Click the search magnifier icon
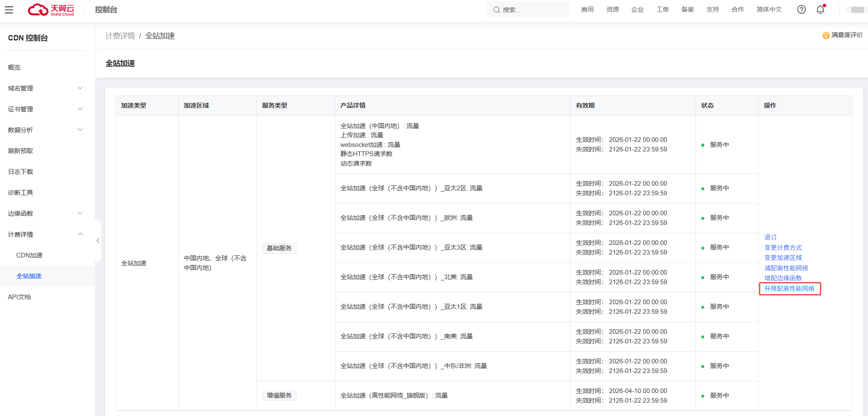Image resolution: width=868 pixels, height=416 pixels. (497, 10)
